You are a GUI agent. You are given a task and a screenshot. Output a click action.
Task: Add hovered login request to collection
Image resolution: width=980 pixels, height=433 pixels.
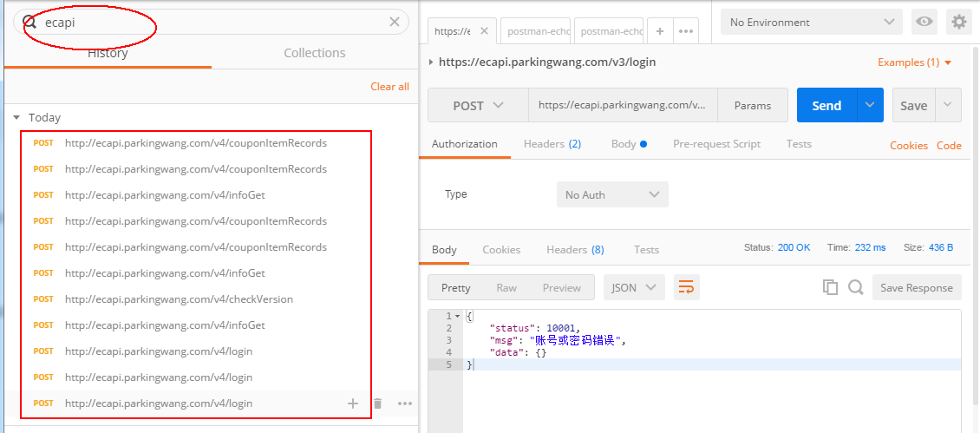pos(353,403)
